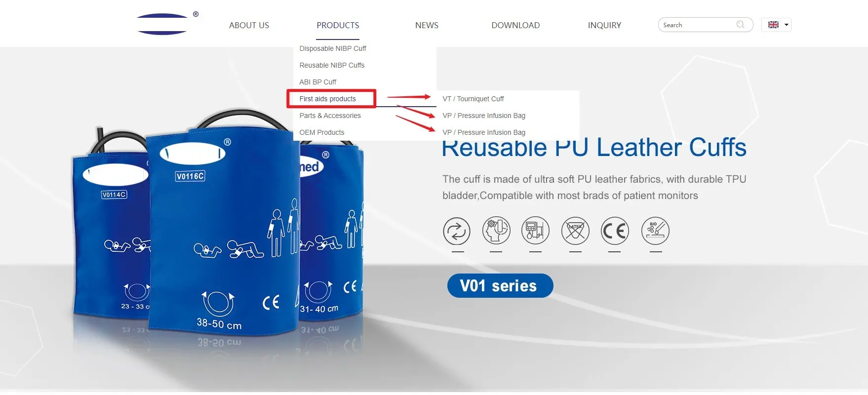Screen dimensions: 868x395
Task: Click the search magnifier icon
Action: pyautogui.click(x=740, y=25)
